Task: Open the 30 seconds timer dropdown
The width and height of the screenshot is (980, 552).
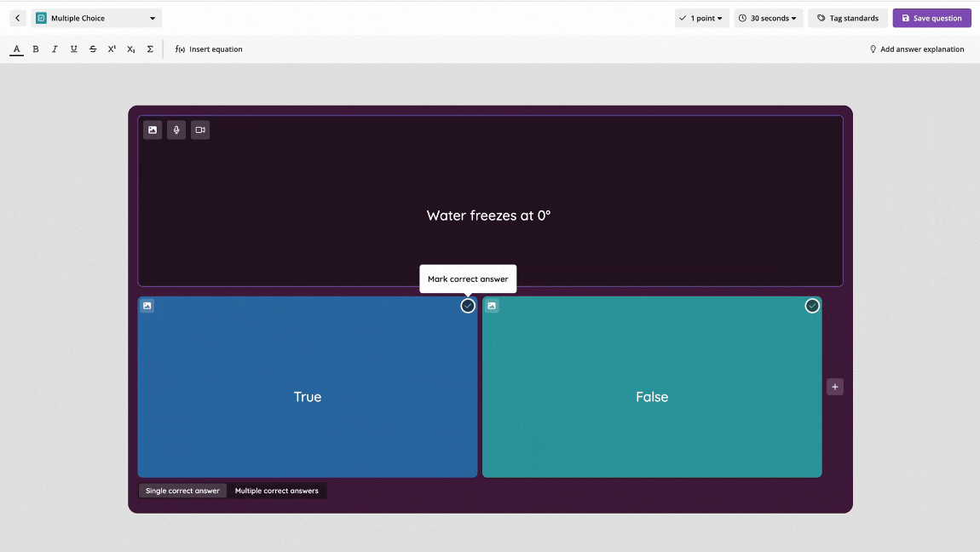Action: click(768, 18)
